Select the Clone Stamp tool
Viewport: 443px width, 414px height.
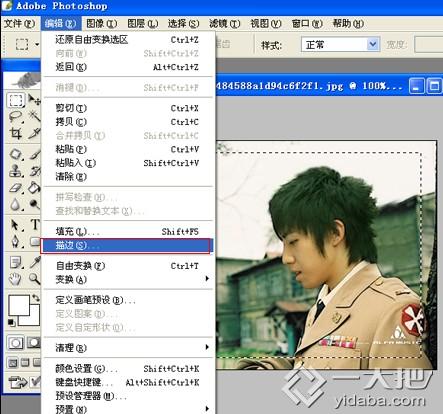click(x=16, y=171)
